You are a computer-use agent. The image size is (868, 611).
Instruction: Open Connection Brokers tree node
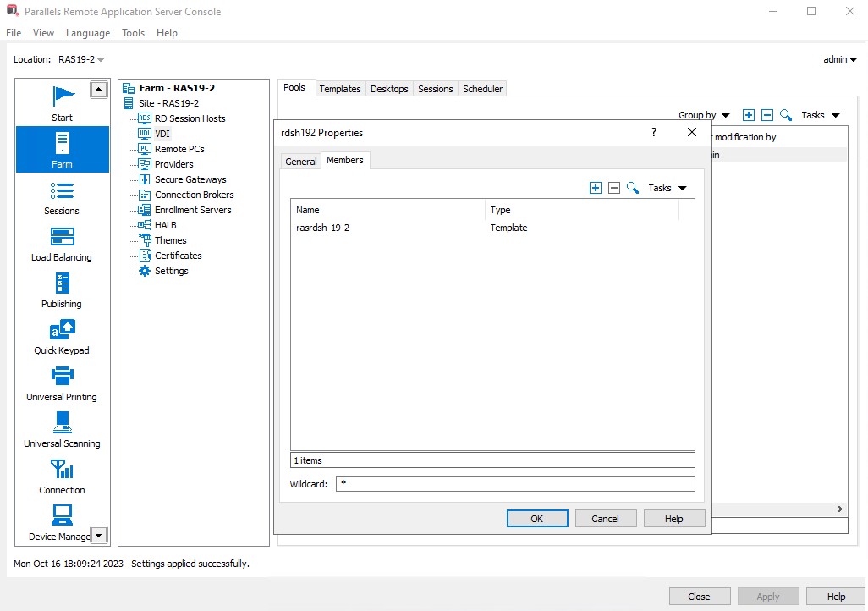(187, 195)
